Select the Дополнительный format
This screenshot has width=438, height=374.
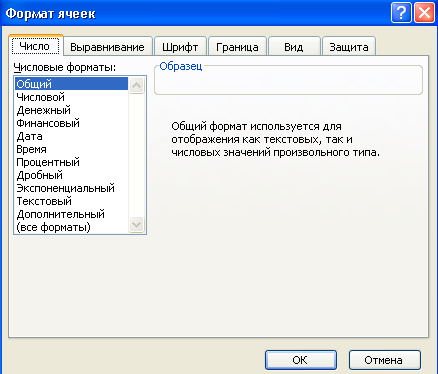[71, 214]
